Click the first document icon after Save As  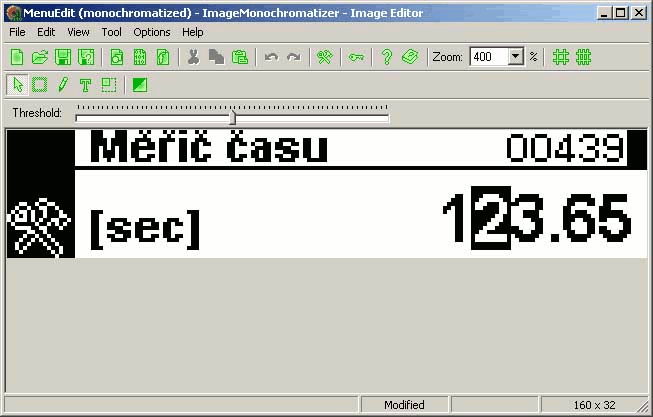pyautogui.click(x=117, y=57)
